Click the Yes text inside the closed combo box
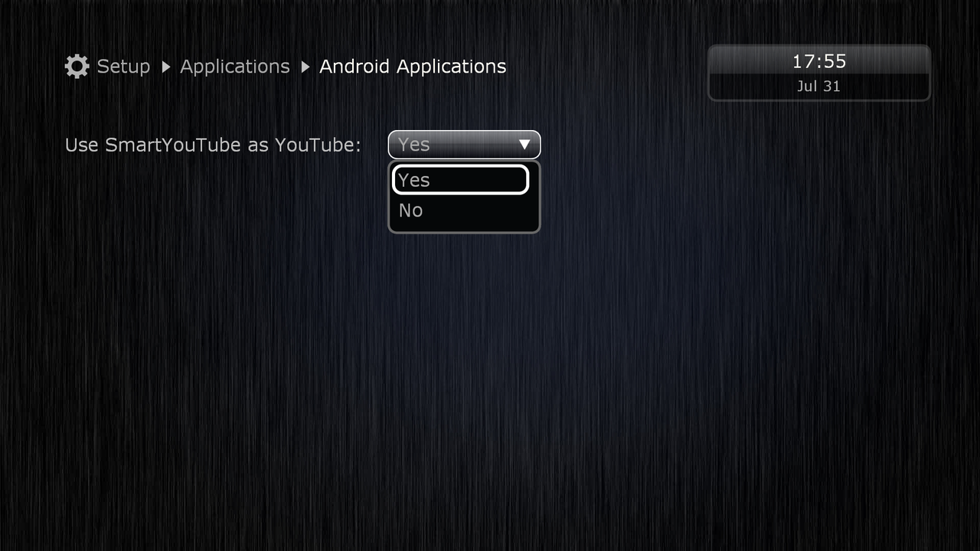 (413, 145)
